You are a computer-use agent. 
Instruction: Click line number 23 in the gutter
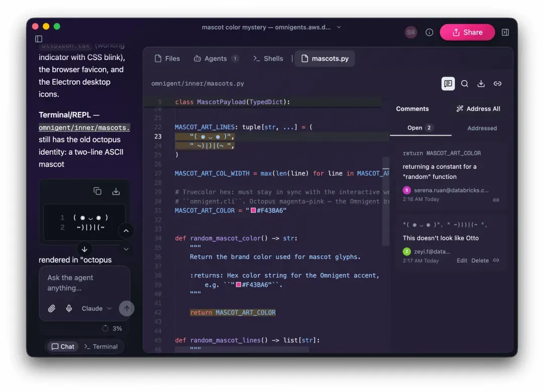158,137
